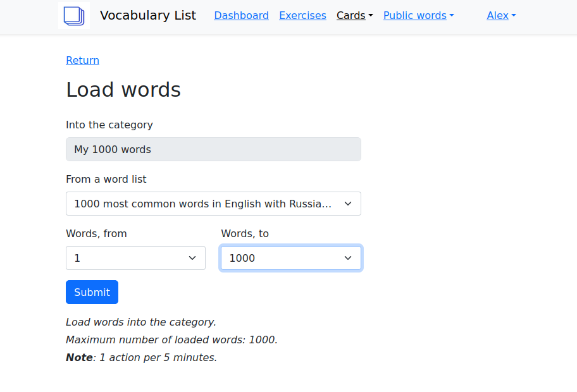Click the chevron arrow in Words, from box

(192, 258)
